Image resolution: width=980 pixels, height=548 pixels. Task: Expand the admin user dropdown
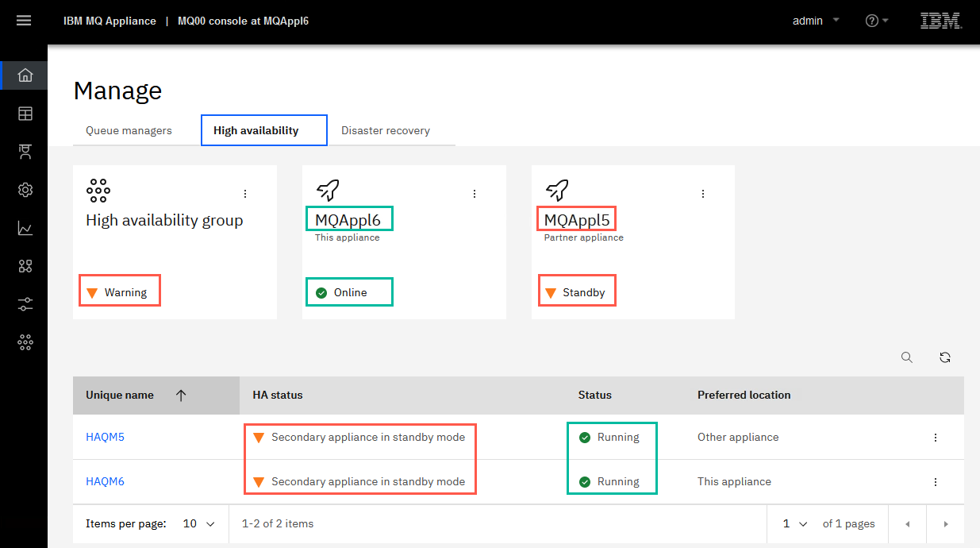tap(836, 21)
